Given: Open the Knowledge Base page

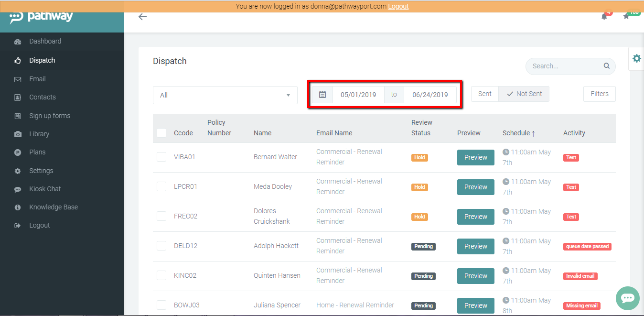Looking at the screenshot, I should click(x=53, y=207).
